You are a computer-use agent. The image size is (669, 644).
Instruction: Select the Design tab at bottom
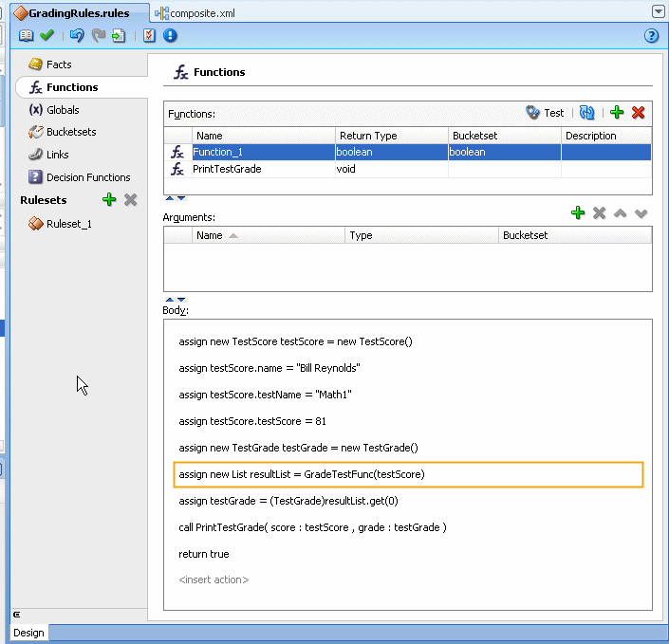point(28,633)
